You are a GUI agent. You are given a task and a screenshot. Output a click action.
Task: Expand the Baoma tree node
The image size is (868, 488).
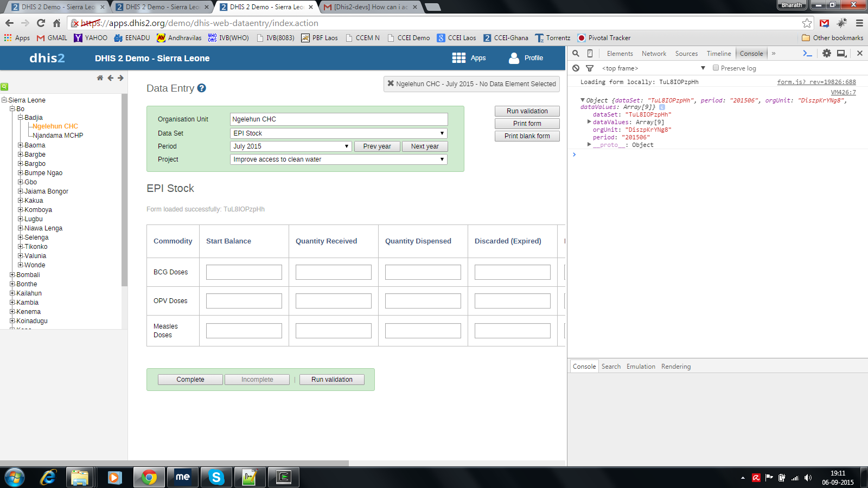point(21,145)
